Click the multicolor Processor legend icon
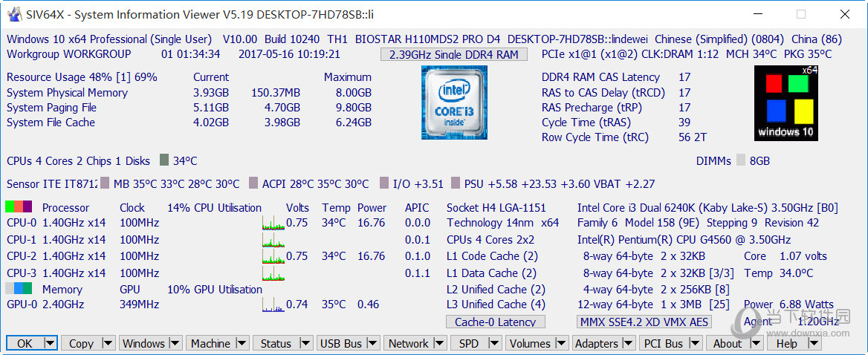This screenshot has height=355, width=868. coord(19,207)
